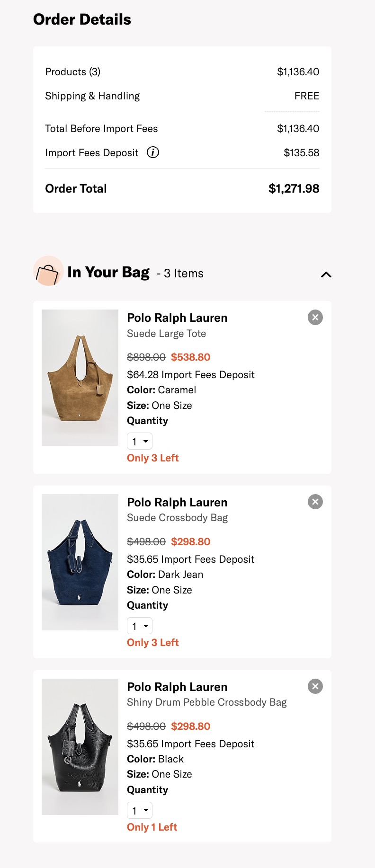Click the Suede Large Tote product name
375x868 pixels.
pos(166,334)
